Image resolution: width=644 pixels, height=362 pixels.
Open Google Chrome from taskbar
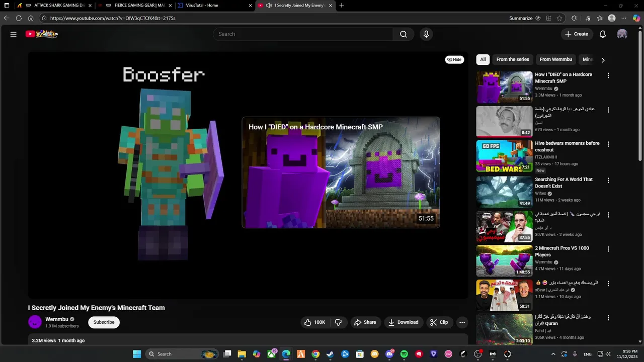315,354
